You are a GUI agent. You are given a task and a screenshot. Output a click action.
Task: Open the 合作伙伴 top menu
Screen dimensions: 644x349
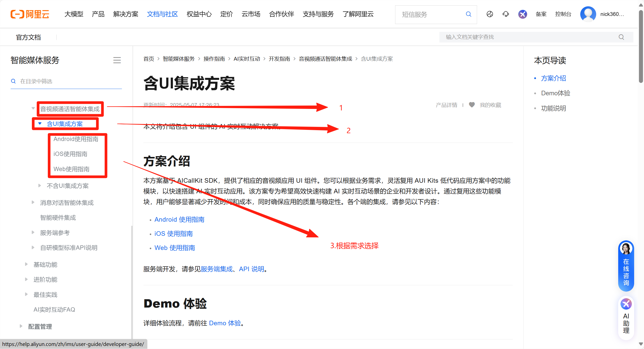(282, 14)
